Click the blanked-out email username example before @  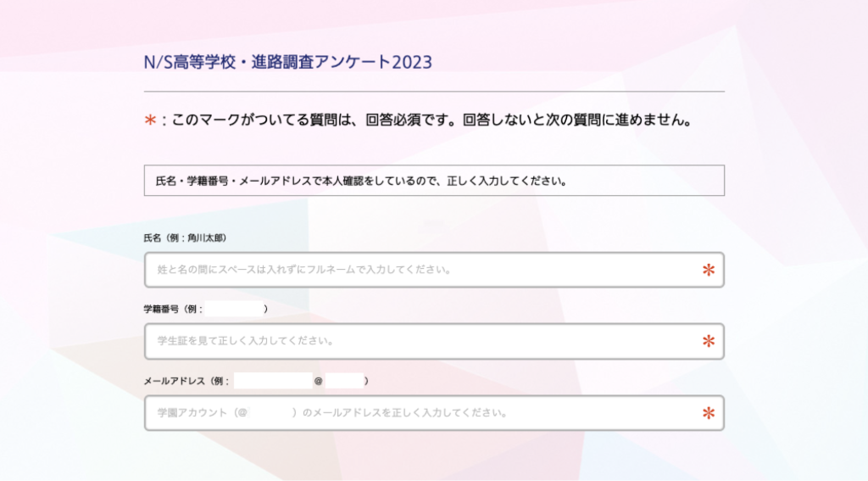(273, 381)
